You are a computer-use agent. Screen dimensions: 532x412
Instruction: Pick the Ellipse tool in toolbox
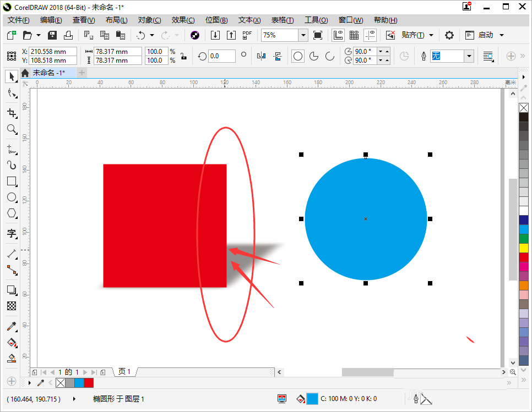(12, 197)
